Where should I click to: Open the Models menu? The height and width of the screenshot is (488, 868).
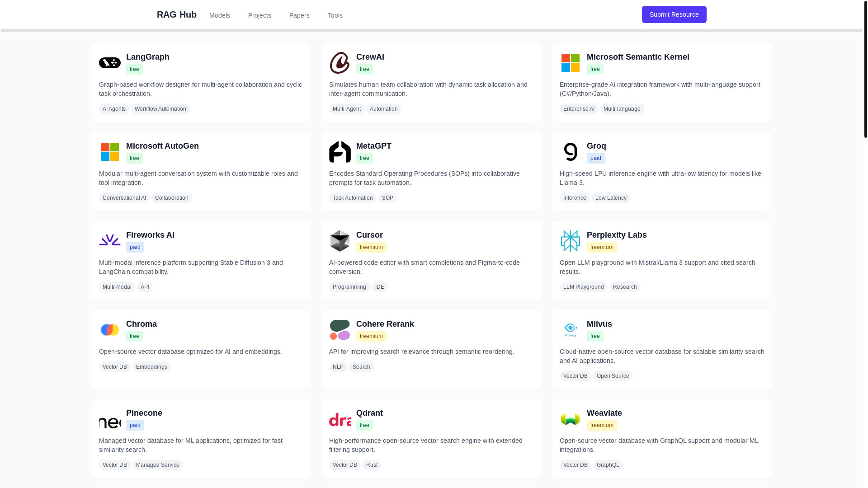220,15
